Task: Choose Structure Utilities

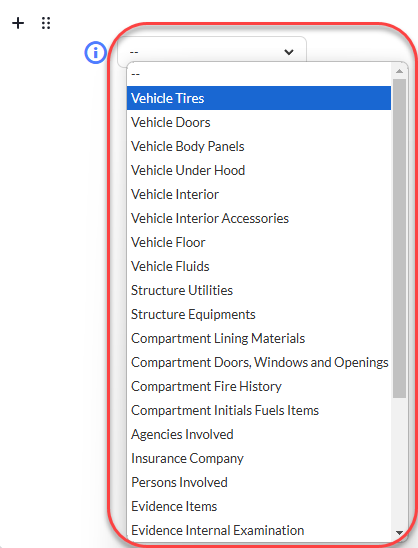Action: point(259,290)
